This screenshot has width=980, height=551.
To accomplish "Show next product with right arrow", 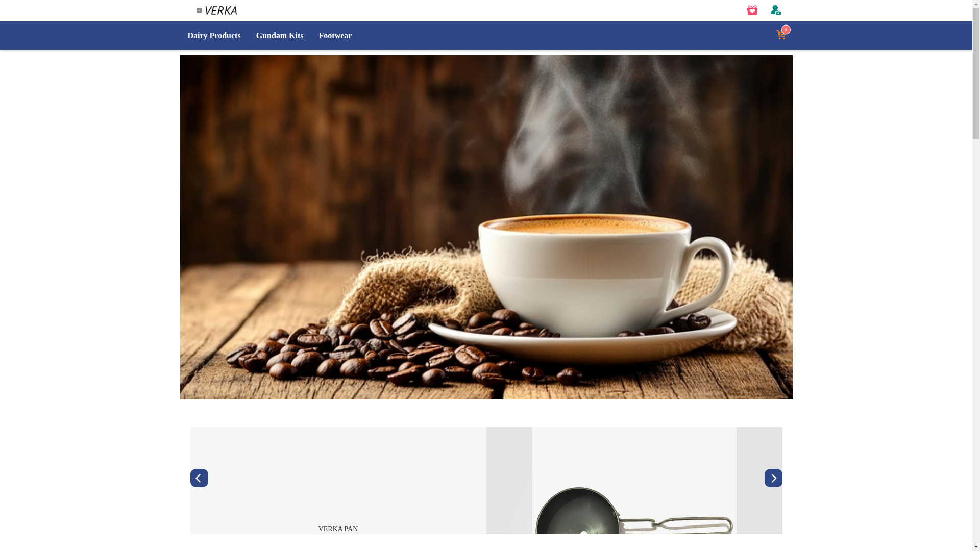I will tap(773, 478).
